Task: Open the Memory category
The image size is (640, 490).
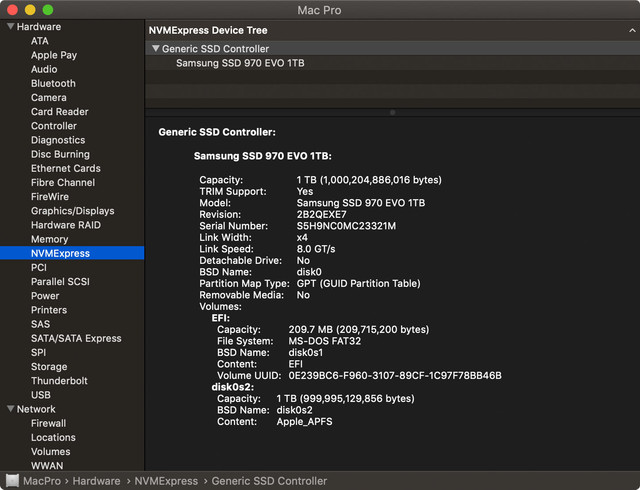Action: [x=49, y=239]
